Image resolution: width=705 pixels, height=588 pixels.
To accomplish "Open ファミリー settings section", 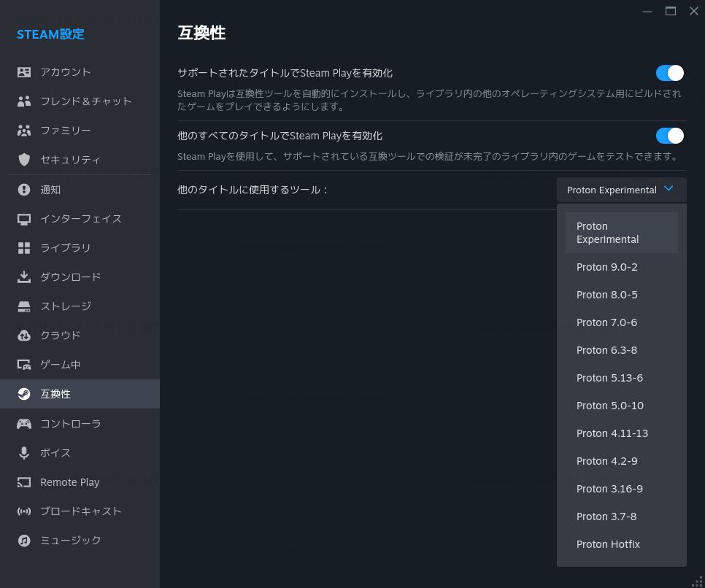I will pyautogui.click(x=80, y=131).
